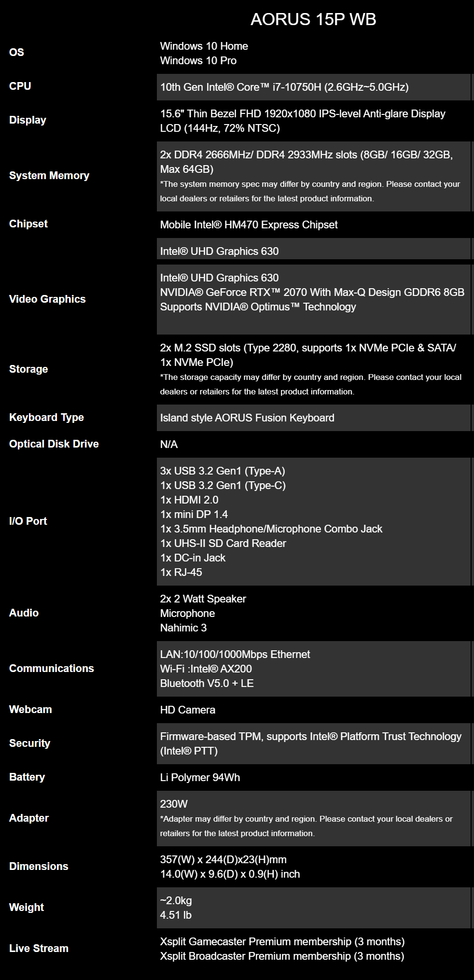Select the Keyboard Type row label

[46, 418]
